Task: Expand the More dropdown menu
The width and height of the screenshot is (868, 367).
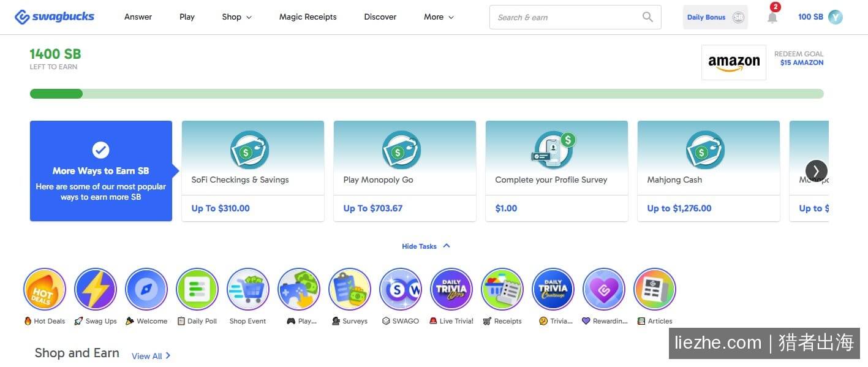Action: click(439, 17)
